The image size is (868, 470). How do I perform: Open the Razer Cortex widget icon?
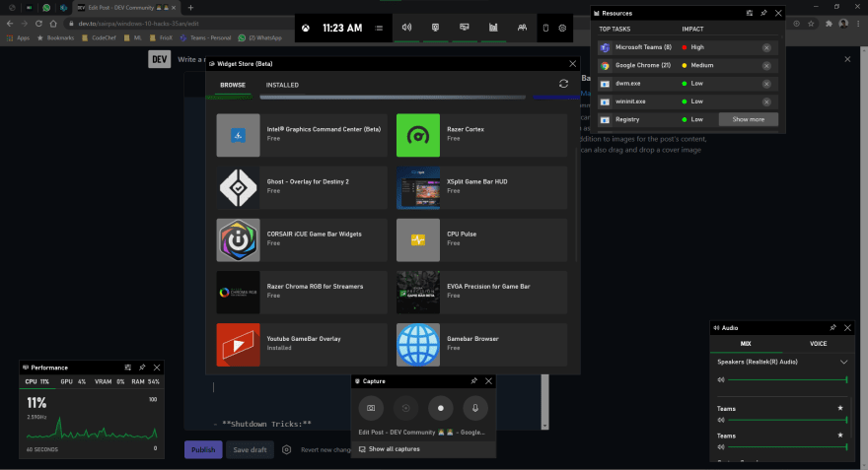418,135
